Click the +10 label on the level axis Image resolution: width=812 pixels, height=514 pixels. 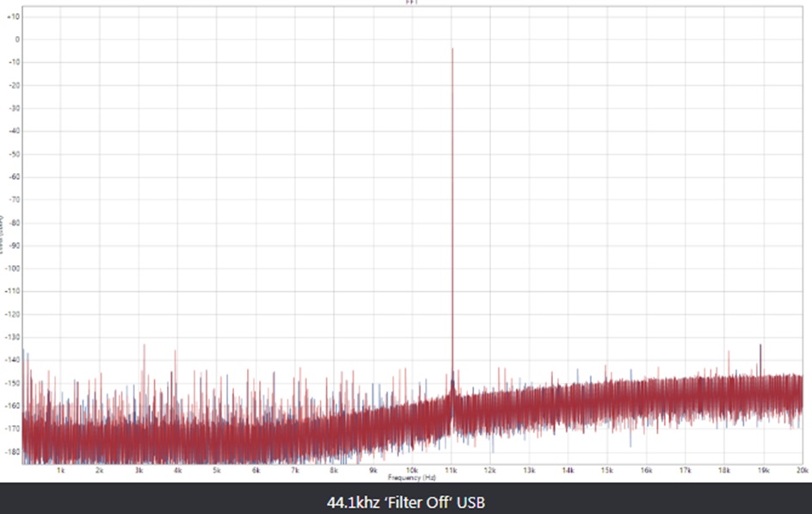click(x=13, y=16)
